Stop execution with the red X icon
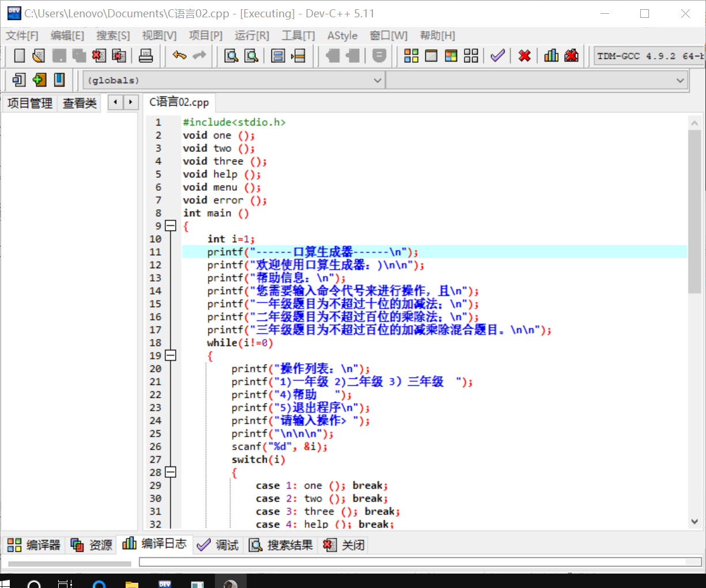The image size is (706, 588). (524, 55)
